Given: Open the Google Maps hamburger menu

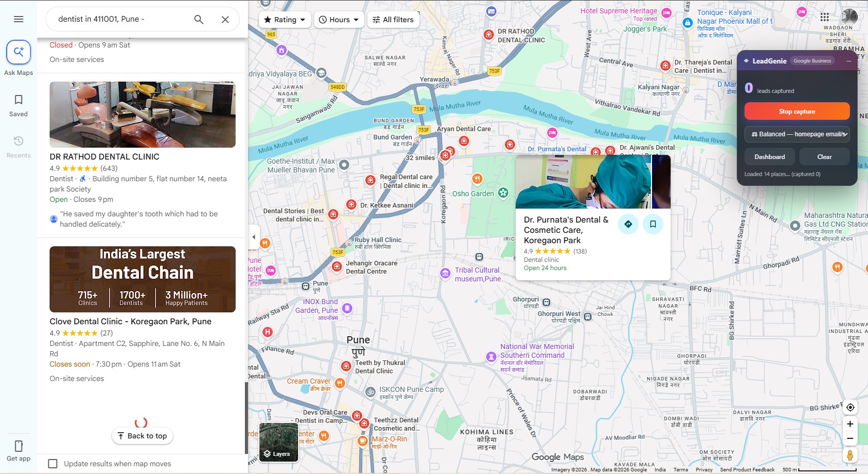Looking at the screenshot, I should coord(19,19).
